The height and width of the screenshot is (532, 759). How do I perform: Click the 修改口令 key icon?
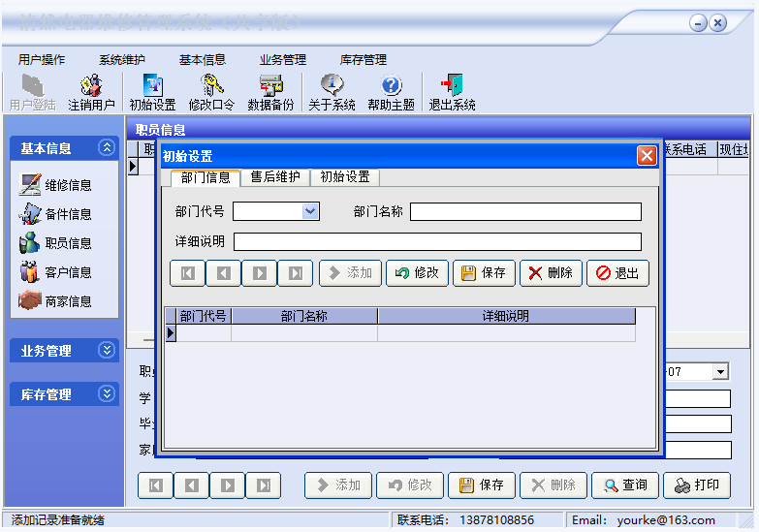[x=211, y=92]
